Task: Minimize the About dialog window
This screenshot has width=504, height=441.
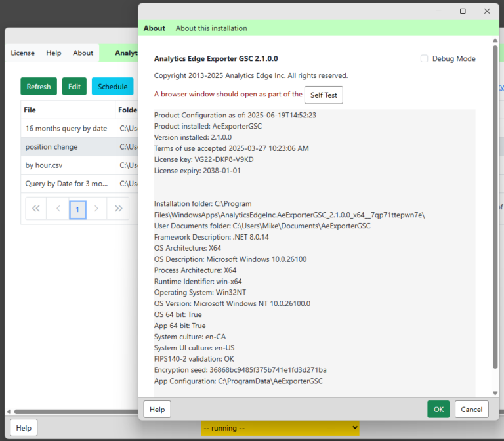Action: (439, 11)
